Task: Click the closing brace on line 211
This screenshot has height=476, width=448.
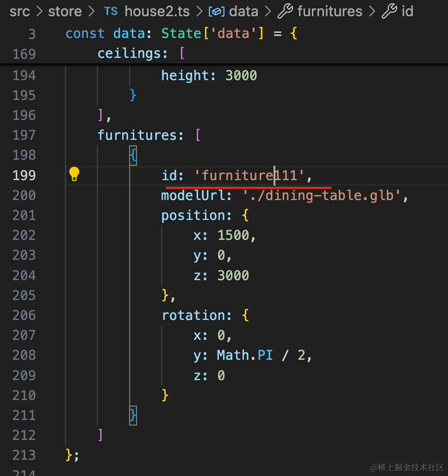Action: [133, 415]
